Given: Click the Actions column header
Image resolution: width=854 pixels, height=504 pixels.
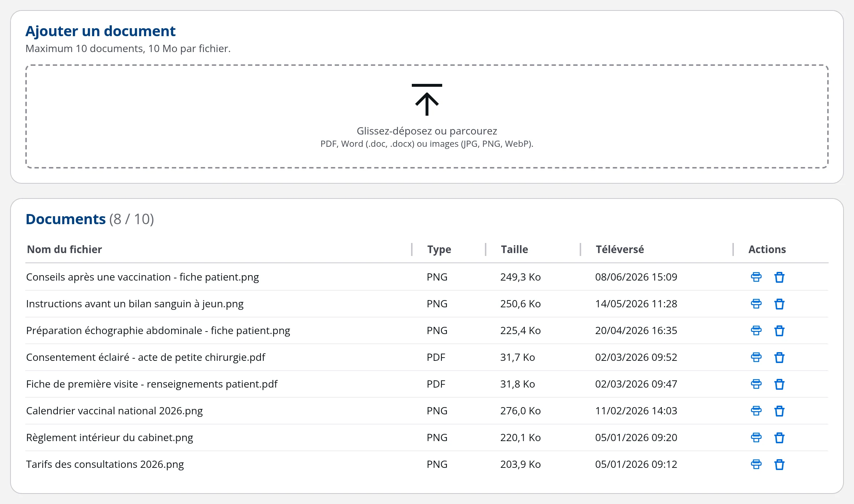Looking at the screenshot, I should [767, 249].
